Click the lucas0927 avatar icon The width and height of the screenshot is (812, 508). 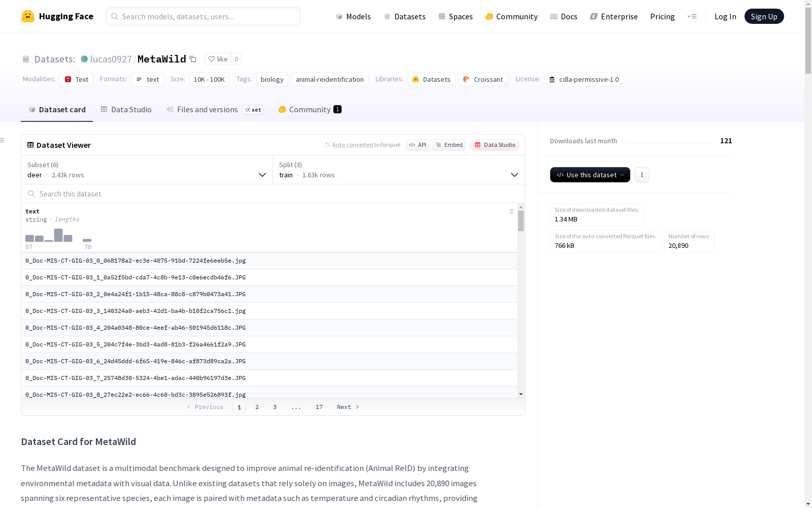tap(84, 59)
